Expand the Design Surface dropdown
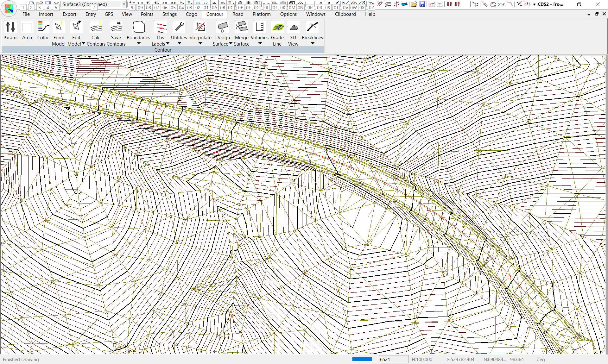Viewport: 608px width, 364px height. pos(231,43)
